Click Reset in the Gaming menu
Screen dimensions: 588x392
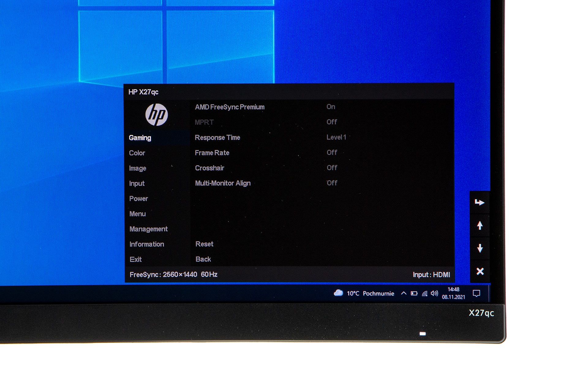point(204,244)
